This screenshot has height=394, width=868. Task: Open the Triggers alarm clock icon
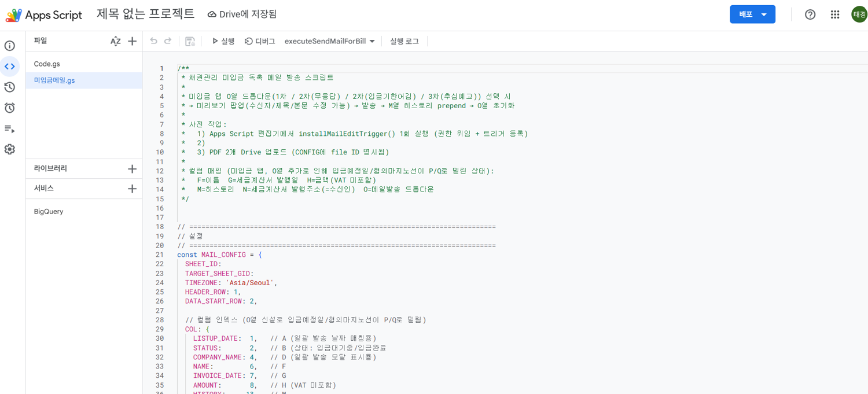point(10,108)
